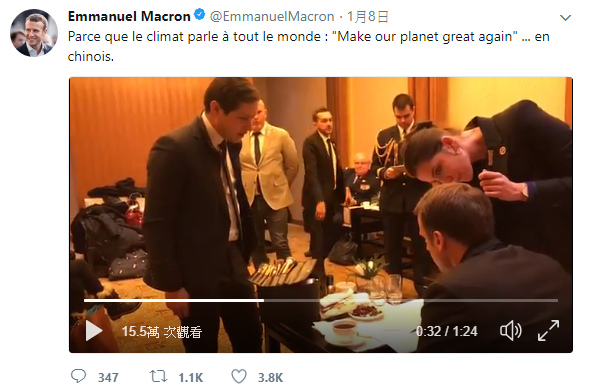Click the 0:32 / 1:24 time display

pos(447,331)
